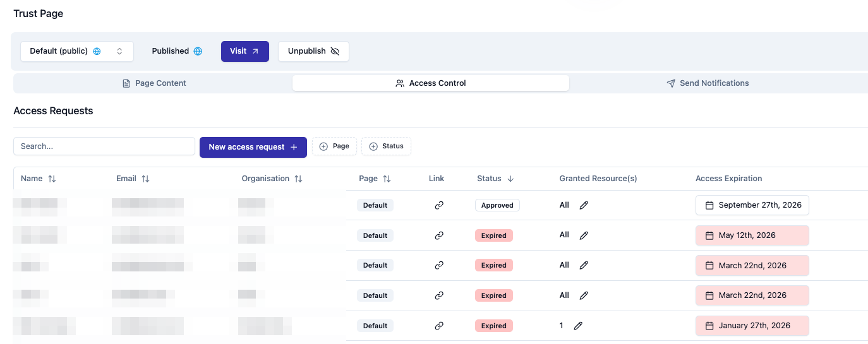Viewport: 868px width, 344px height.
Task: Edit resources pencil beside value 1
Action: tap(578, 326)
